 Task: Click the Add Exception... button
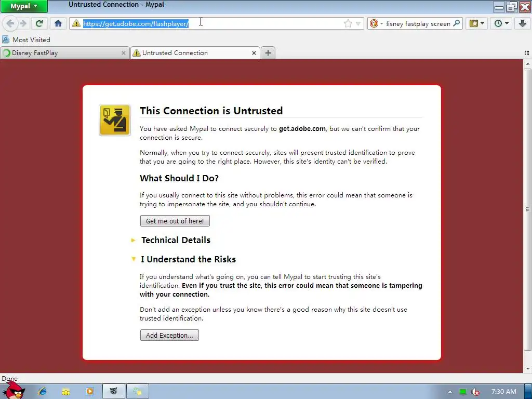click(169, 335)
